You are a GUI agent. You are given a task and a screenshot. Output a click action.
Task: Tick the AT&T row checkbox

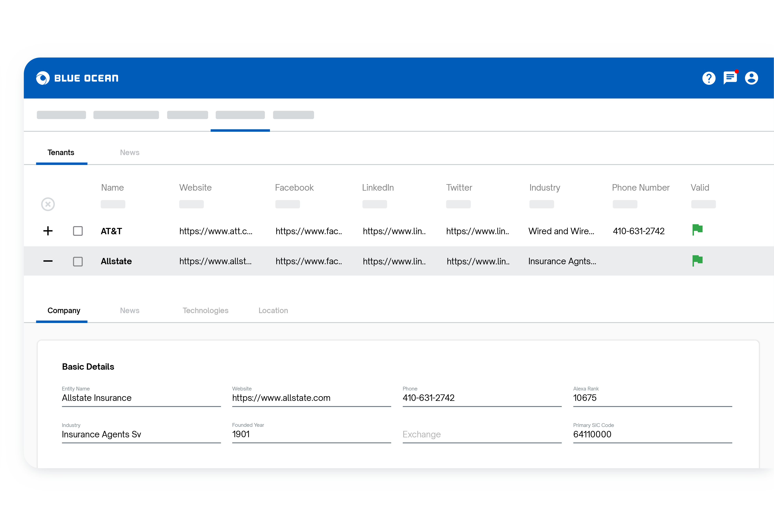point(78,231)
